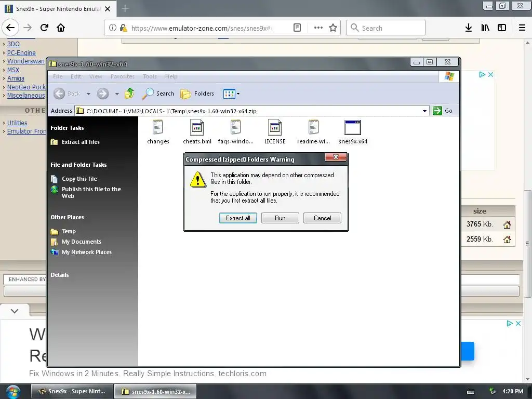
Task: Click the lock warning icon in URL bar
Action: 123,28
